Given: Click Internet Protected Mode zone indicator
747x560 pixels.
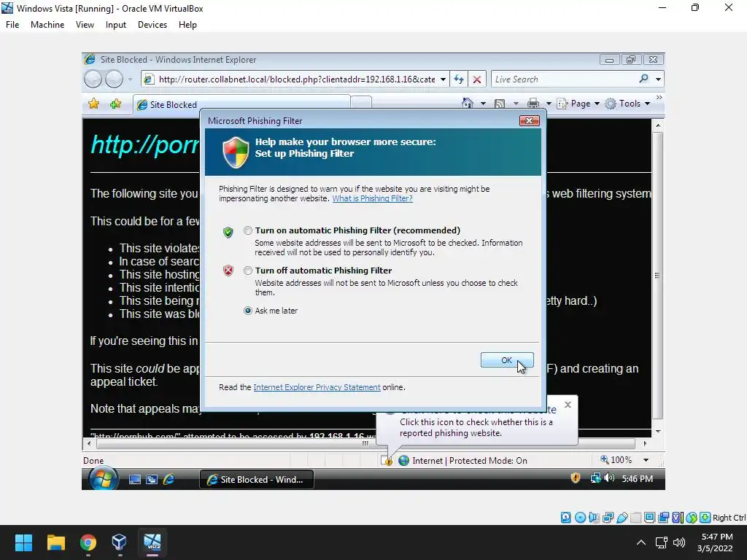Looking at the screenshot, I should [463, 461].
